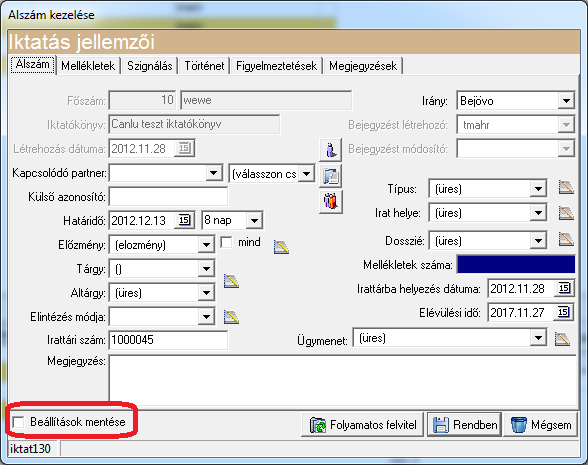The image size is (588, 465).
Task: Switch to the Megjegyzések tab
Action: [x=363, y=66]
